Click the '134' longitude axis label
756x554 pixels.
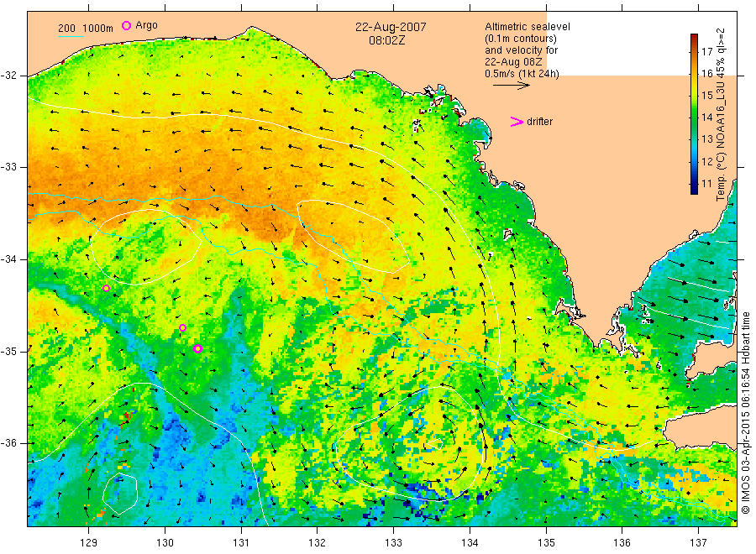[x=470, y=543]
